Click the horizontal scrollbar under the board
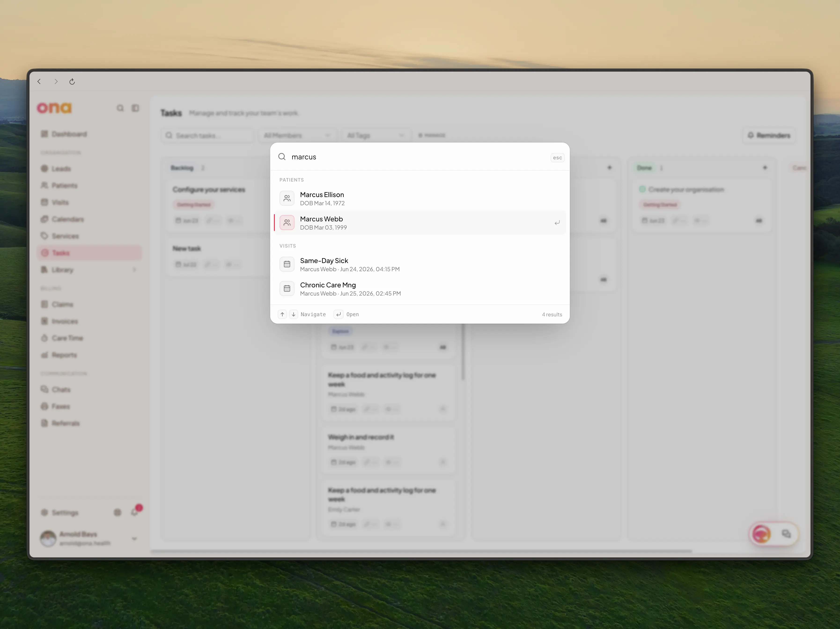 (421, 551)
